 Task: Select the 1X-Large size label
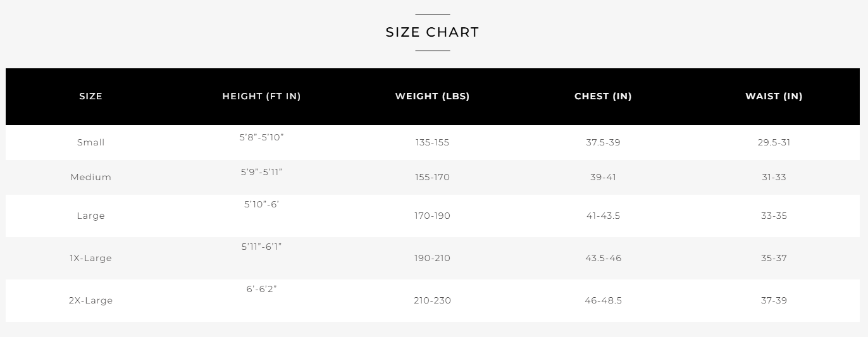[90, 258]
